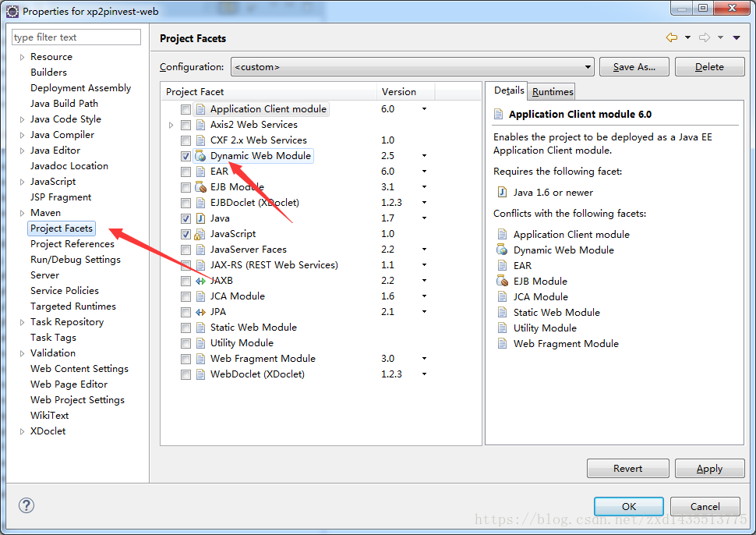Expand the Java Compiler node
This screenshot has height=535, width=756.
point(22,135)
